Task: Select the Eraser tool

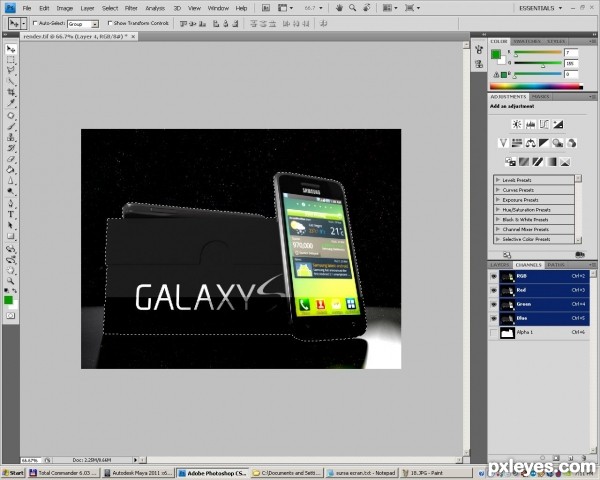Action: click(x=11, y=159)
